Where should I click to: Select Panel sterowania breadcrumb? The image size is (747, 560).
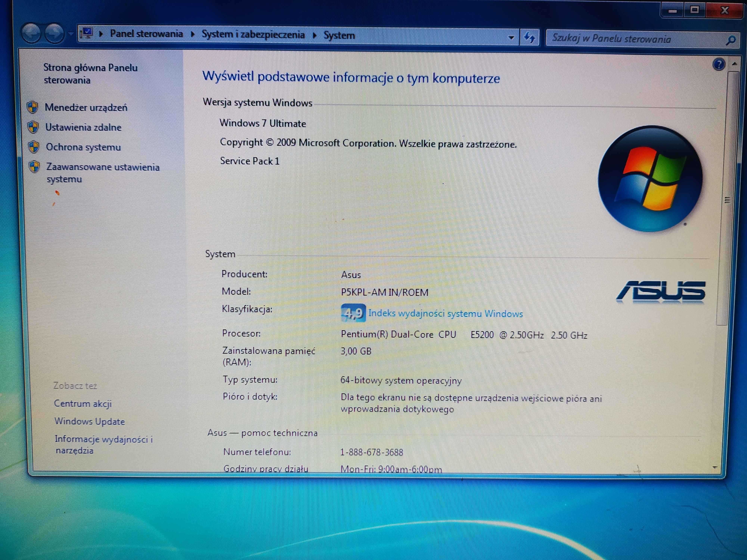tap(146, 34)
